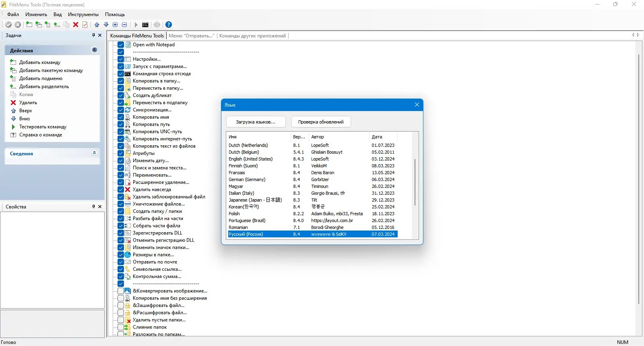This screenshot has width=644, height=346.
Task: Switch to the Меню "Отправить..." tab
Action: (192, 36)
